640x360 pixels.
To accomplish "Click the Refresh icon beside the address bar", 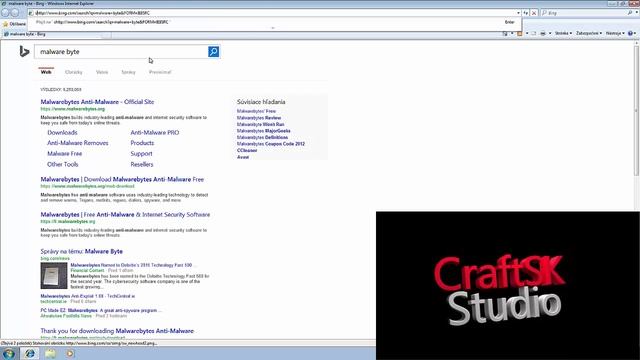I will 526,13.
